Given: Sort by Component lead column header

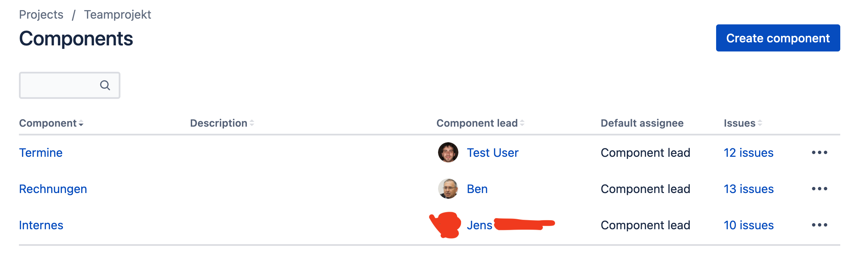Looking at the screenshot, I should 480,123.
